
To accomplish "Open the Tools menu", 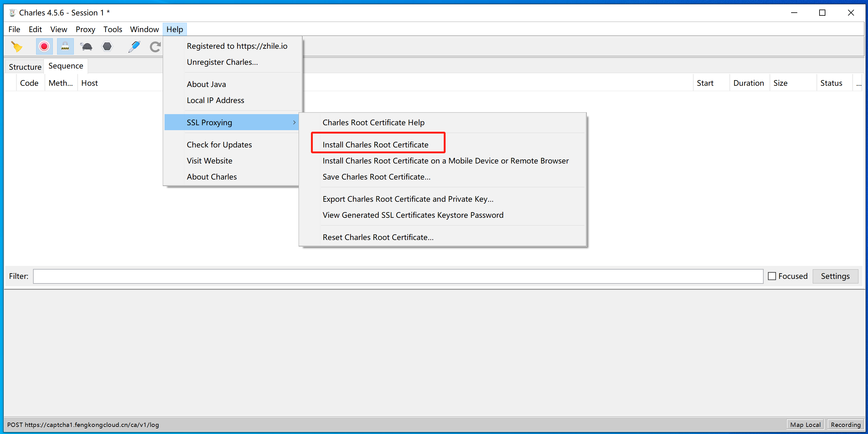I will click(x=112, y=29).
